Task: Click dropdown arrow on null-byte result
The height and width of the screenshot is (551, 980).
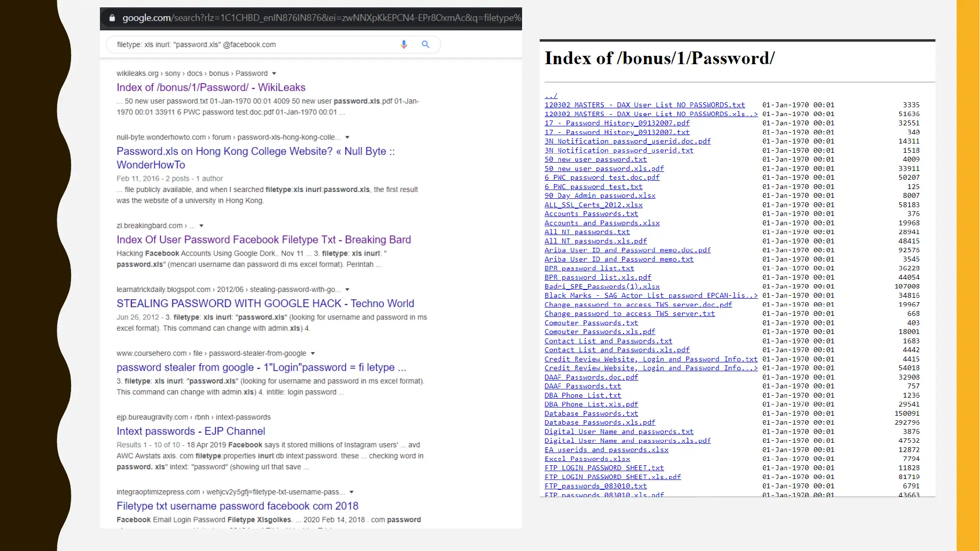Action: pos(348,137)
